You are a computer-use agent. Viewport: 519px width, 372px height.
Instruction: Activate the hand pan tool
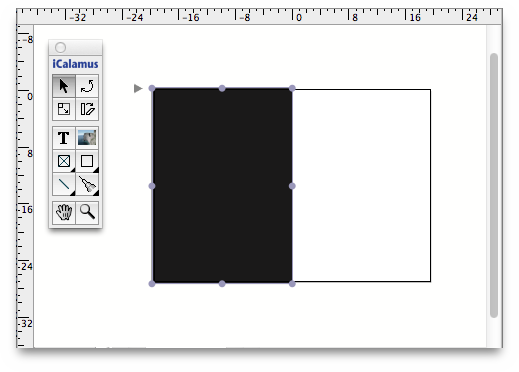(64, 212)
